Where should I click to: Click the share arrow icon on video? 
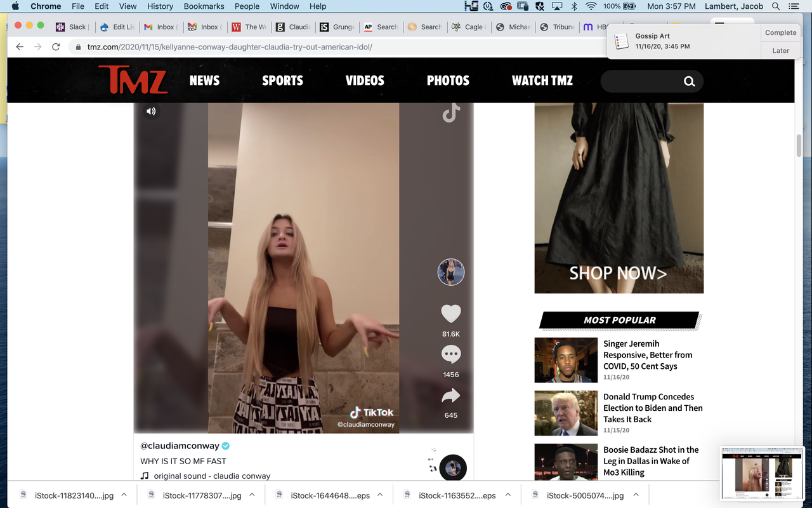click(x=451, y=396)
